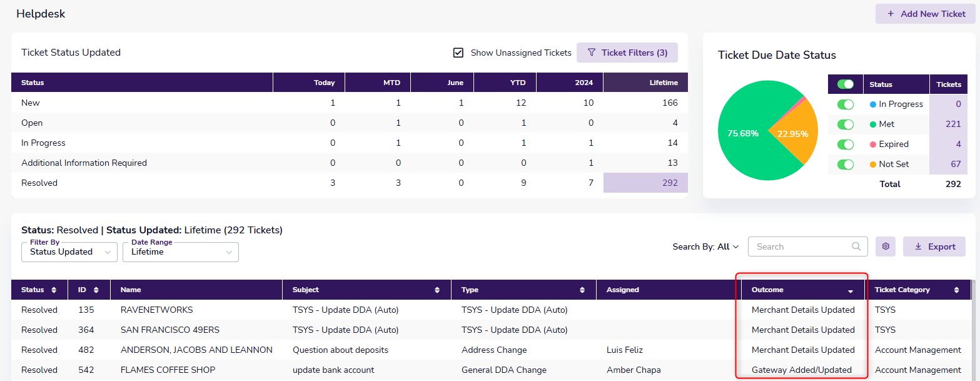The width and height of the screenshot is (980, 381).
Task: Expand the Search By All dropdown
Action: 706,246
